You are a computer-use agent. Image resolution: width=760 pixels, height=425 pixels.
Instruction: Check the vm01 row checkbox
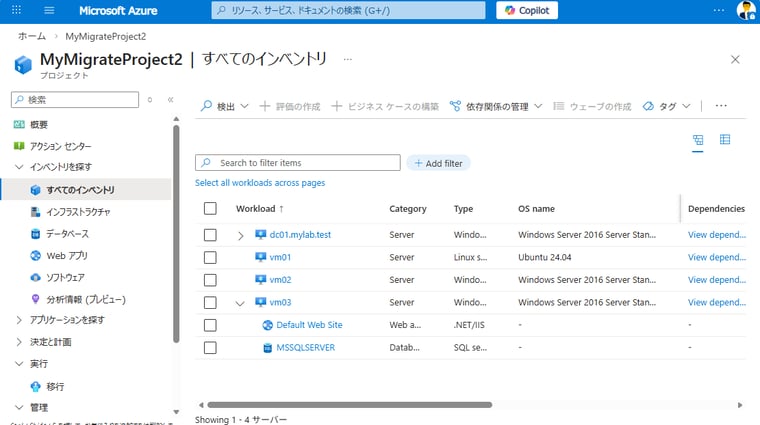[x=210, y=257]
